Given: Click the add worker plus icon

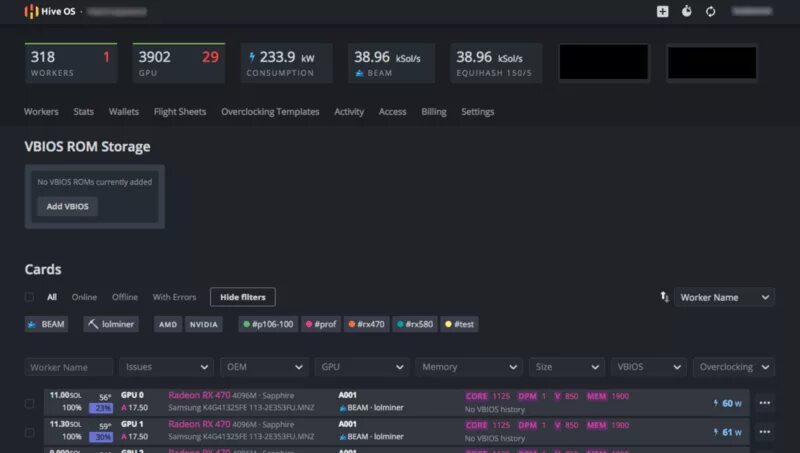Looking at the screenshot, I should 662,11.
